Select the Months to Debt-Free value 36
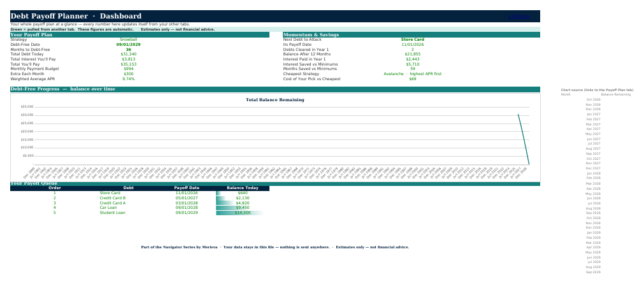Viewport: 644px width, 284px height. pos(129,49)
